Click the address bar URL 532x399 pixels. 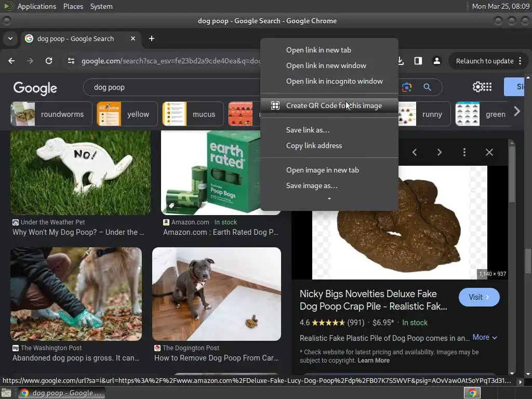[170, 61]
